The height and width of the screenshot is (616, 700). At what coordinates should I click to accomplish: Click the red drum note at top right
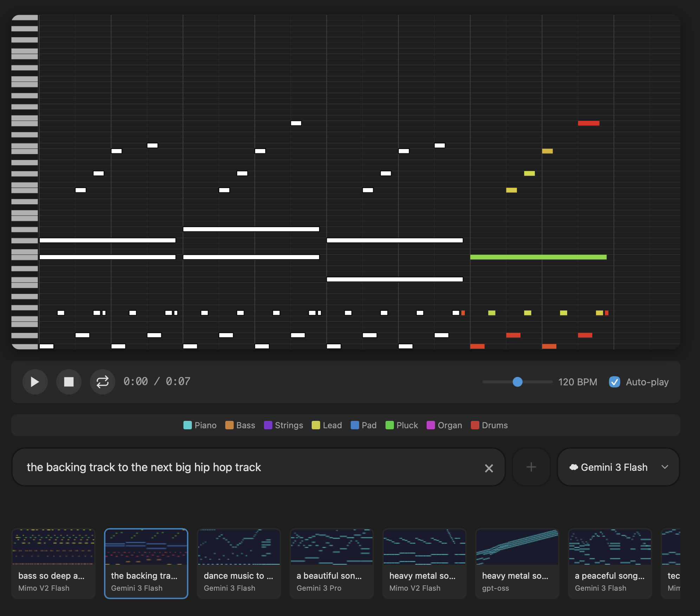coord(588,123)
